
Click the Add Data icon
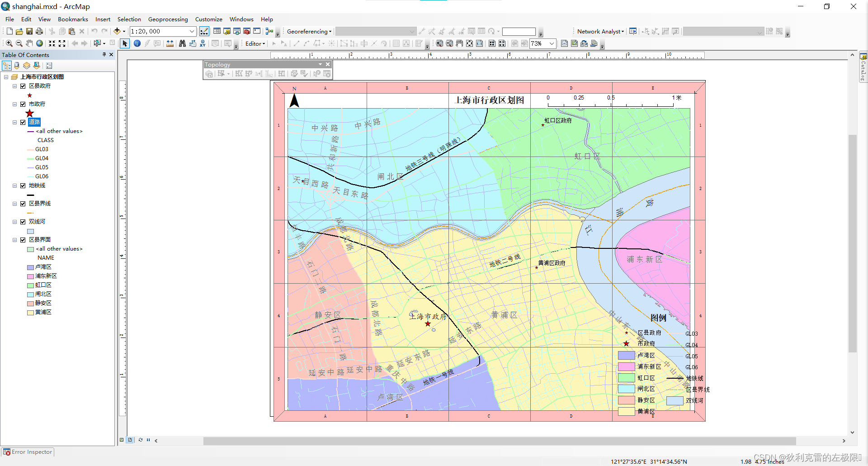[116, 31]
